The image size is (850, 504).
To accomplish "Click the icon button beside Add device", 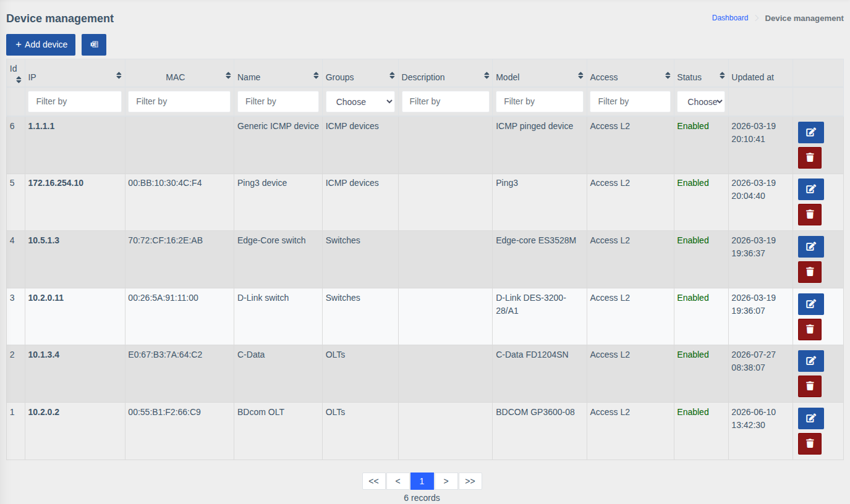I will (x=94, y=44).
